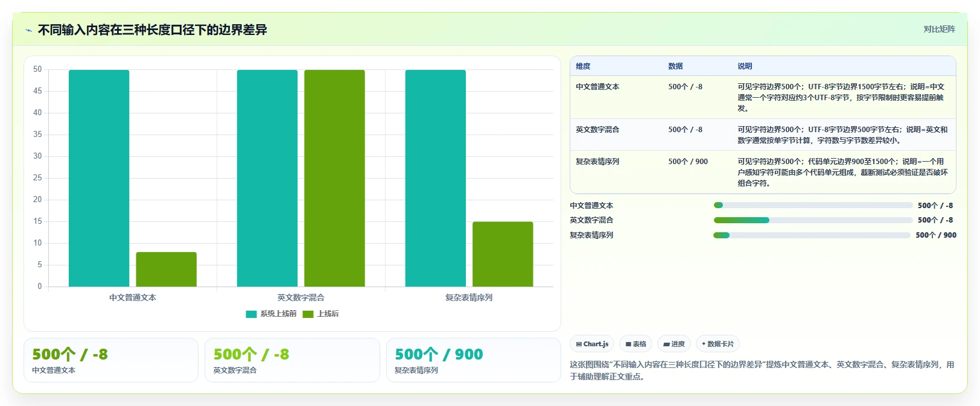980x406 pixels.
Task: Click the 中文普通文本 progress bar
Action: click(x=813, y=205)
